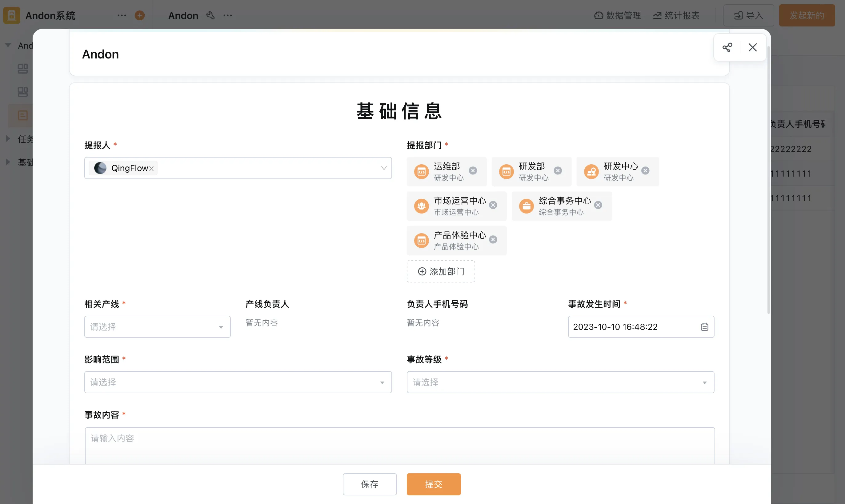The width and height of the screenshot is (845, 504).
Task: Remove the 市场运营中心 department tag
Action: point(493,205)
